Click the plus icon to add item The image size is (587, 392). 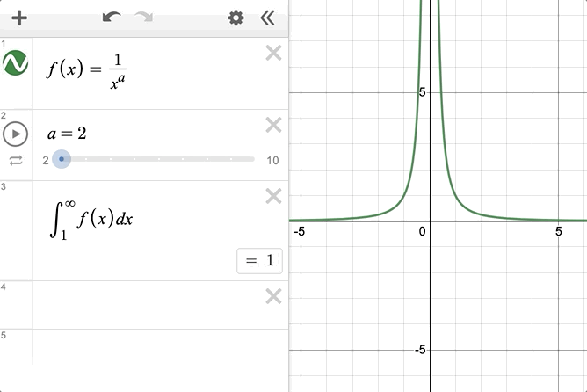(18, 18)
